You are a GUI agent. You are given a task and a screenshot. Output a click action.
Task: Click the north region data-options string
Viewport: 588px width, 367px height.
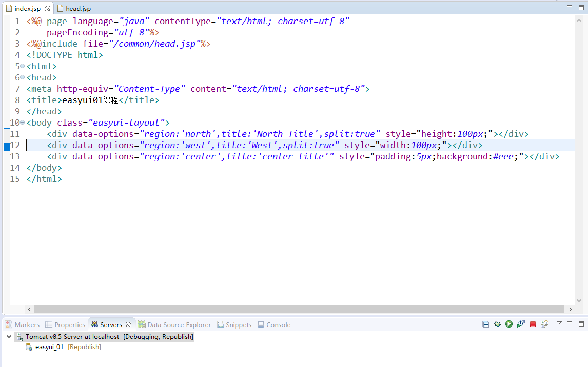260,134
